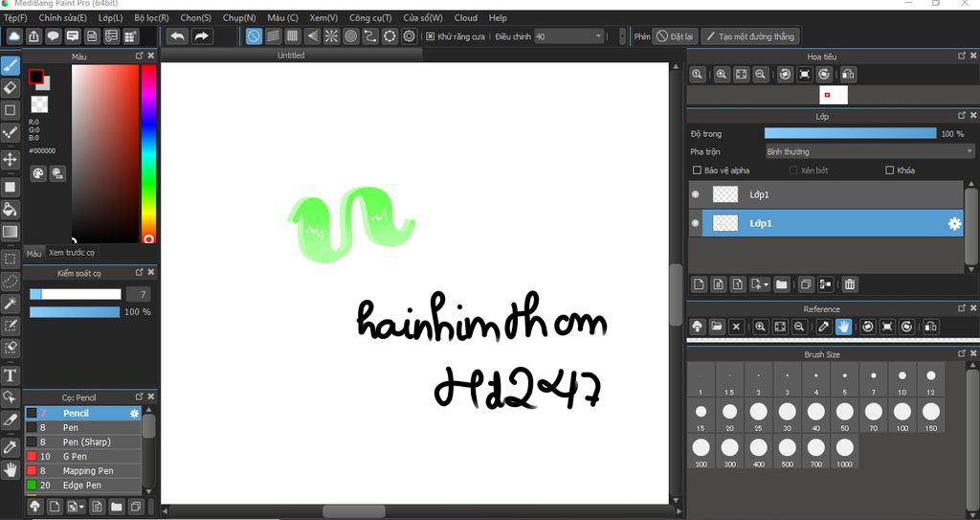This screenshot has width=980, height=520.
Task: Click the Undo arrow
Action: pyautogui.click(x=177, y=36)
